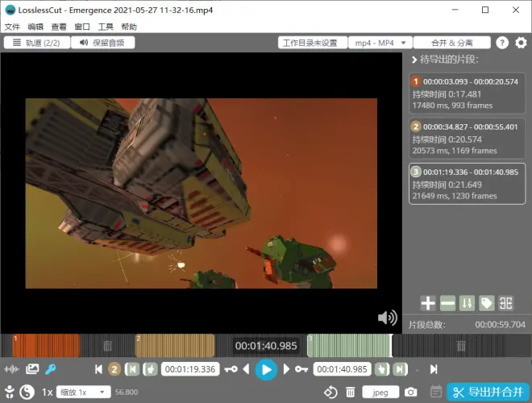Screen dimensions: 532x403
Task: Edit the start time field 00:01:19.336
Action: [x=190, y=369]
